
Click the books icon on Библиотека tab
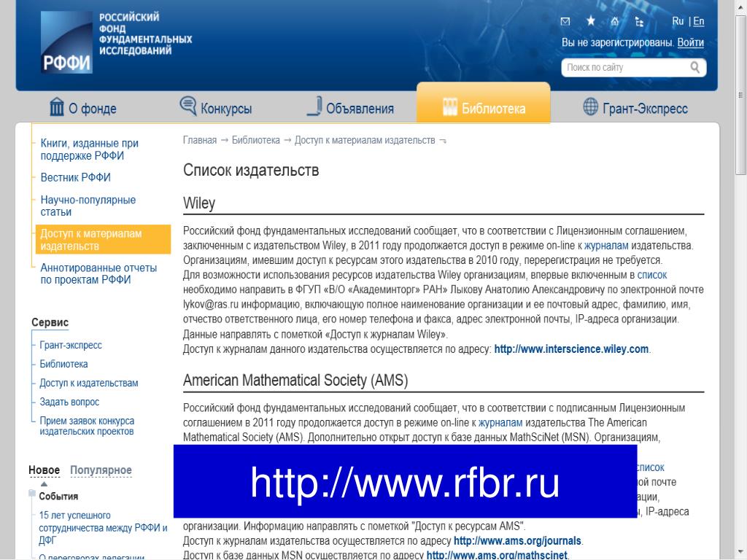(x=449, y=107)
